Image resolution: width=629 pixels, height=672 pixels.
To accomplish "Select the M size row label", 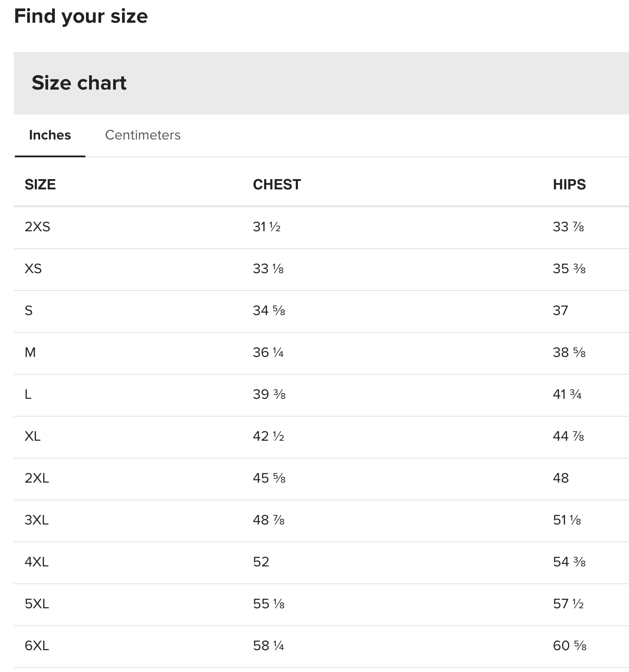I will [x=30, y=352].
